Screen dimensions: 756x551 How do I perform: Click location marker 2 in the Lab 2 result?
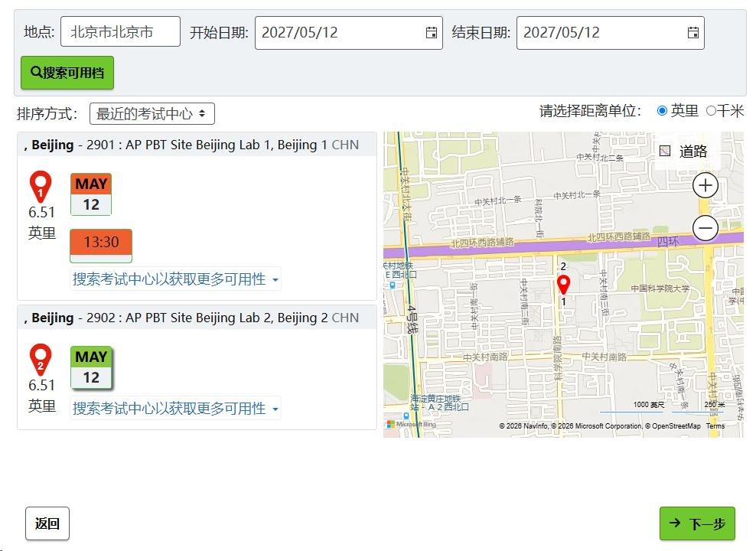pyautogui.click(x=41, y=360)
